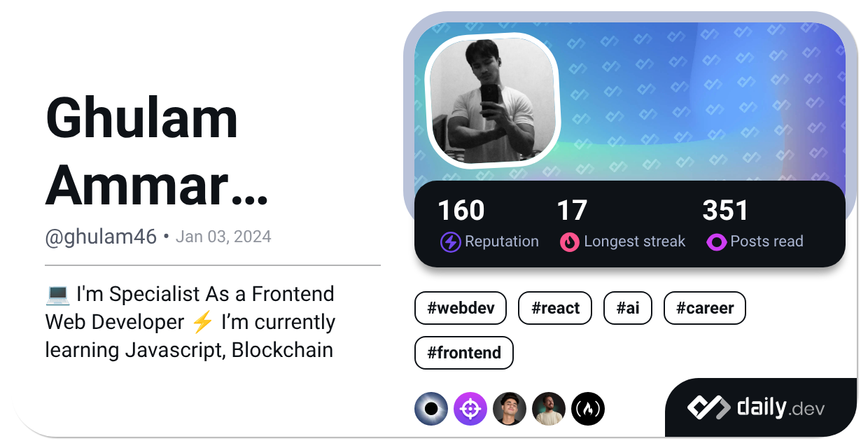
Task: Open the @ghulam46 profile handle
Action: pyautogui.click(x=101, y=237)
